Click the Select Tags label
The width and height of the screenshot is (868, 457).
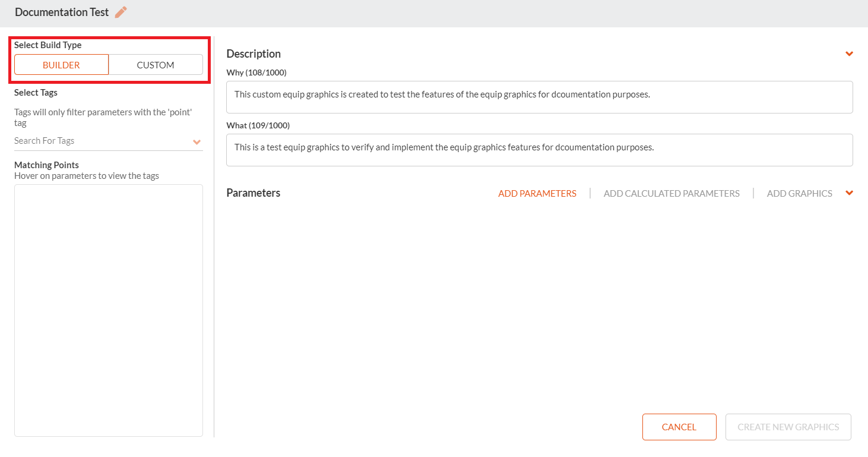click(x=36, y=93)
